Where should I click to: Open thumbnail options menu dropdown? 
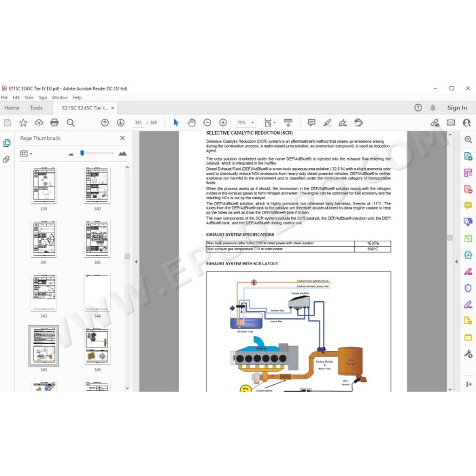26,154
